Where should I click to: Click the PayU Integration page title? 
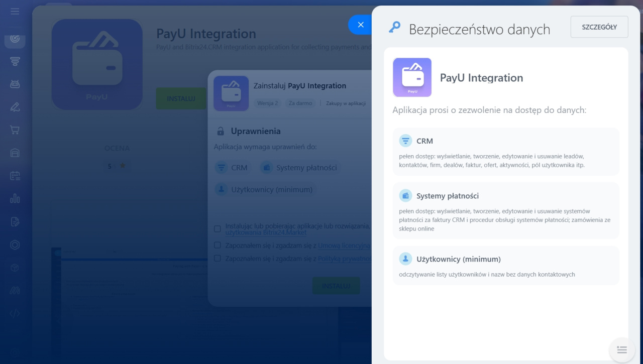(206, 34)
